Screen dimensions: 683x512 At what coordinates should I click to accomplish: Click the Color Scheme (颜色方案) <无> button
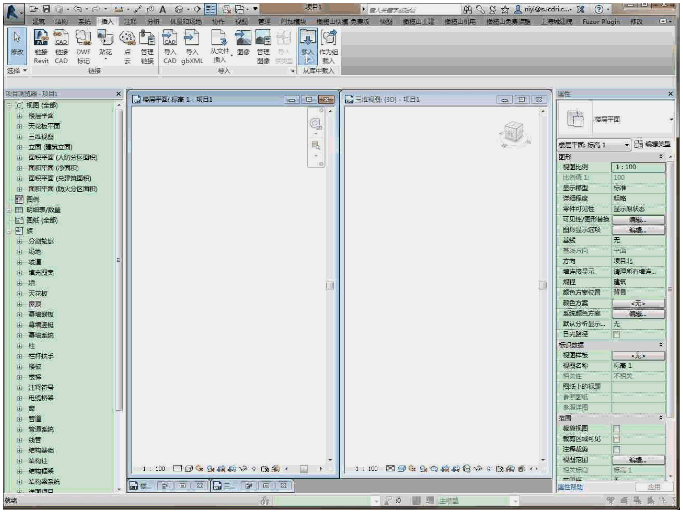tap(638, 303)
